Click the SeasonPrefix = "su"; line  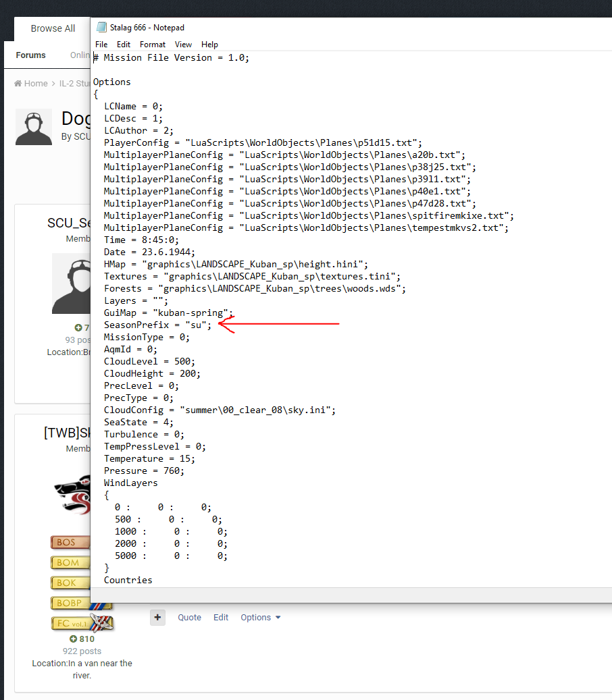click(157, 325)
